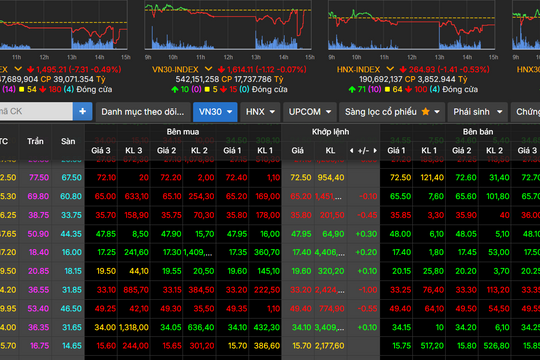Screen dimensions: 540x360
Task: Open the HNX-INDEX chevron selector
Action: [x=390, y=69]
